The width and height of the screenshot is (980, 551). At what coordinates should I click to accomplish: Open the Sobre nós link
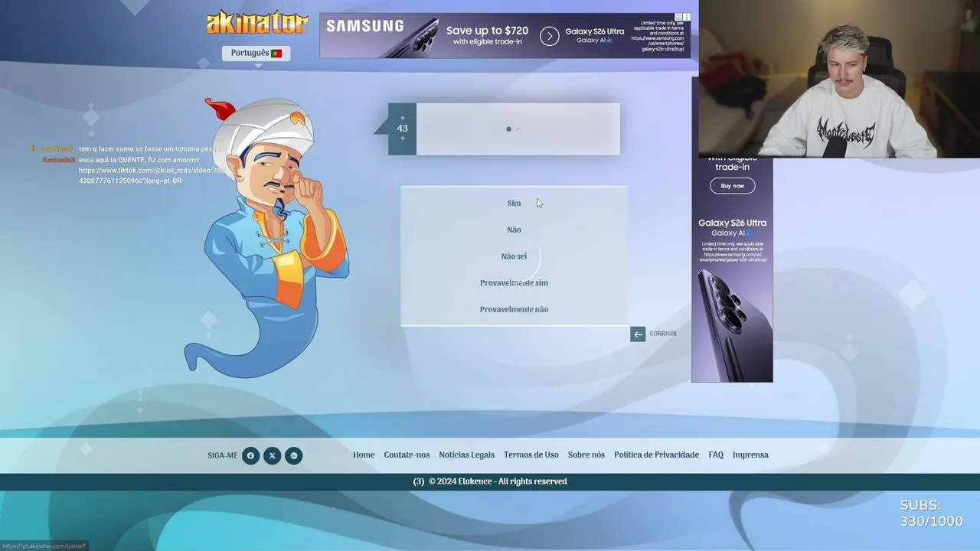(x=586, y=455)
